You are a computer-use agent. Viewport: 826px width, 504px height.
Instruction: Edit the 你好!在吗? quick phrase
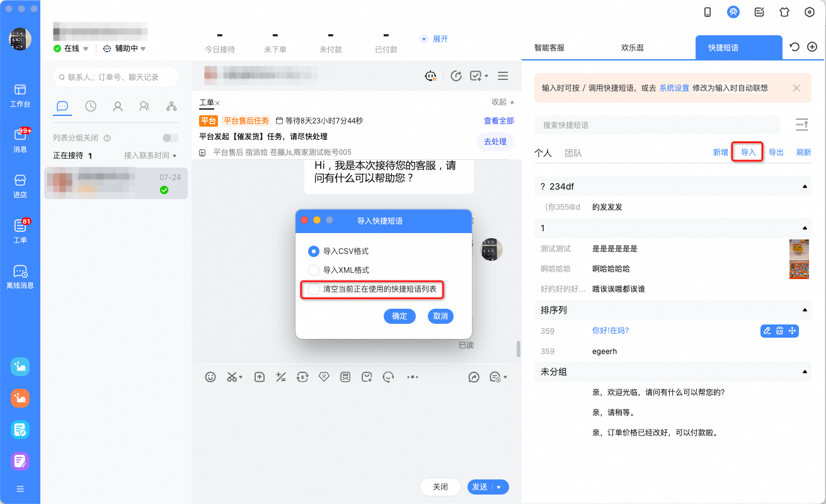(767, 331)
